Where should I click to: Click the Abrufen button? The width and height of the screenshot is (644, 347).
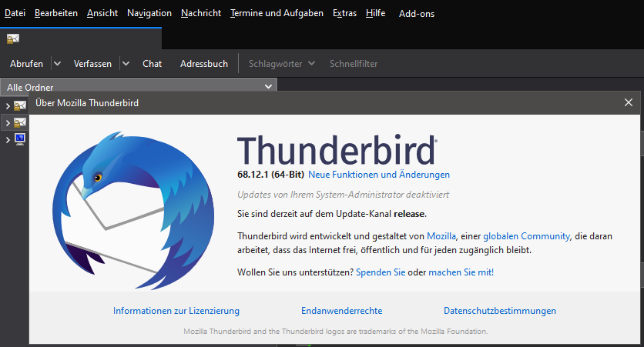pos(27,64)
